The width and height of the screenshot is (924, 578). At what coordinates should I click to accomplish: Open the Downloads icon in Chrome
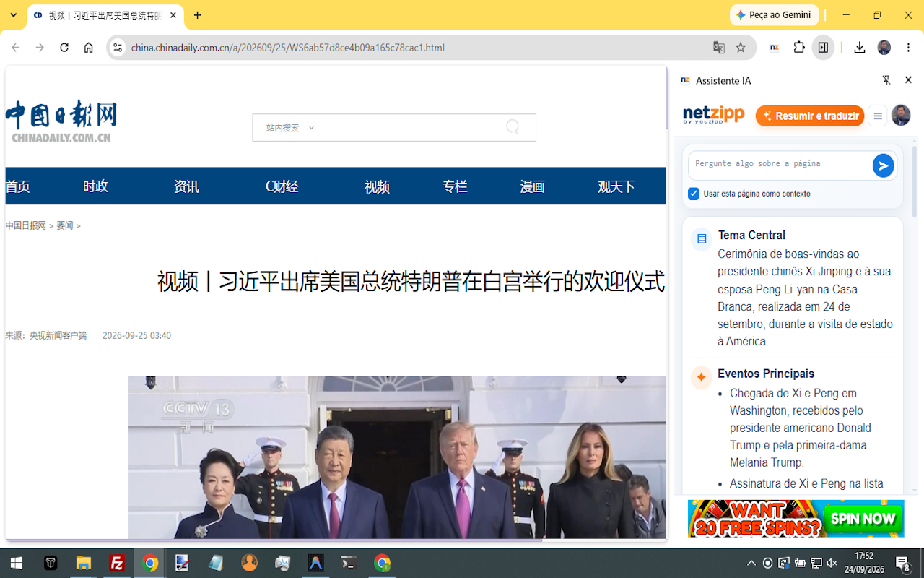pyautogui.click(x=859, y=48)
